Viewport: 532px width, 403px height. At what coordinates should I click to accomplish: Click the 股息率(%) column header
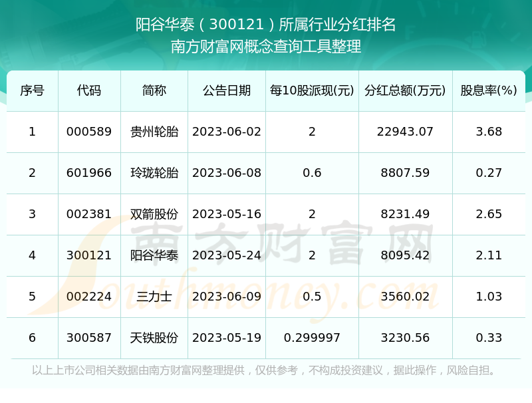pos(489,90)
